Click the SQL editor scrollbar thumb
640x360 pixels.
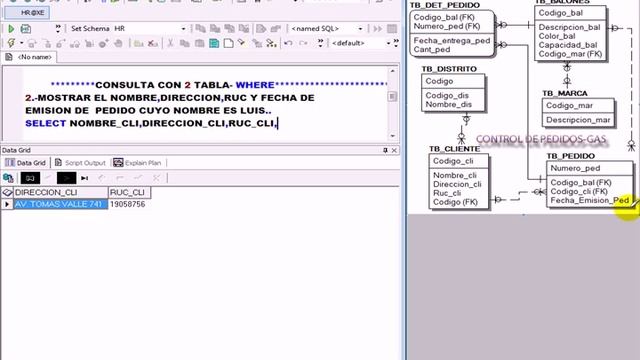point(392,96)
